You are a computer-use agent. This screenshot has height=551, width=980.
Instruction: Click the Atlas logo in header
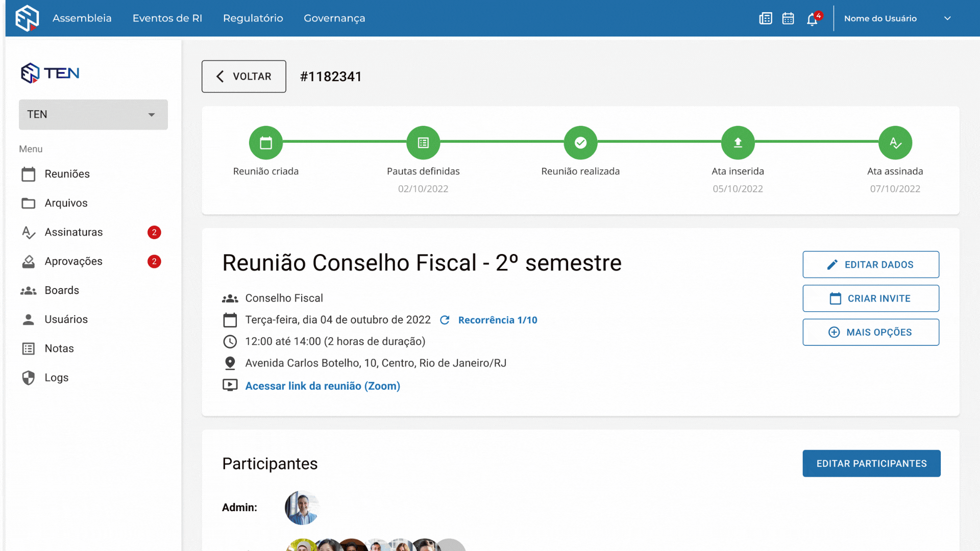27,18
